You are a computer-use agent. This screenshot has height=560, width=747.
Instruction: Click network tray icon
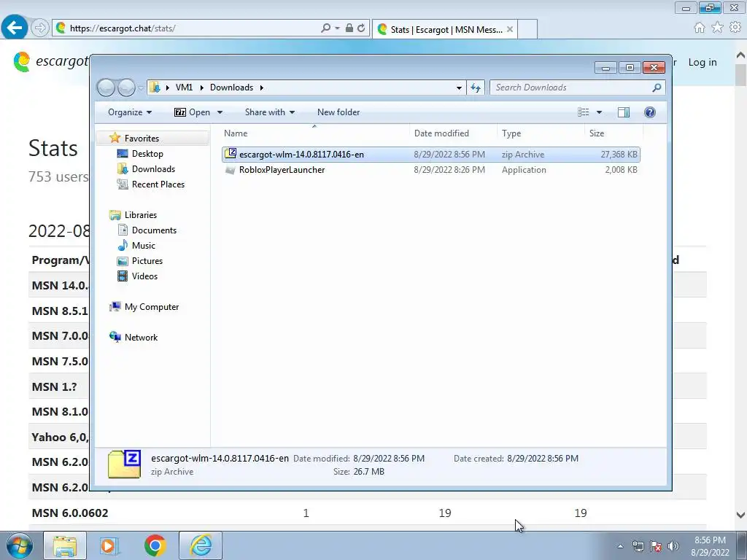[x=638, y=546]
